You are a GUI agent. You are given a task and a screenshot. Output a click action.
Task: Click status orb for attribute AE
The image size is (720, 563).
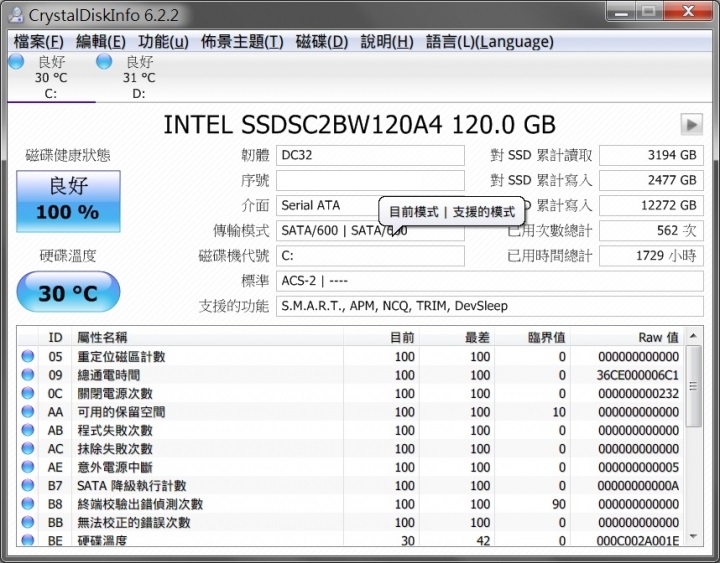pos(28,467)
